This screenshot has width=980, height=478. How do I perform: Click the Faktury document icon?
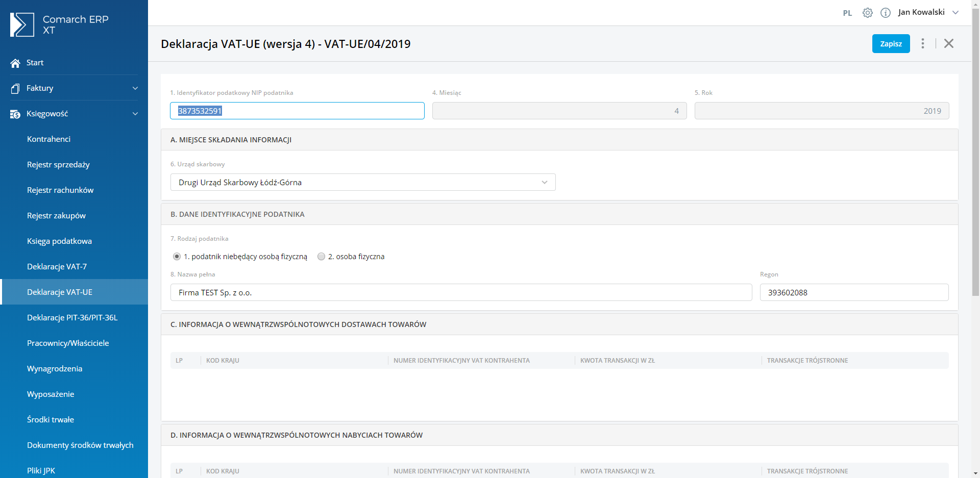point(15,88)
